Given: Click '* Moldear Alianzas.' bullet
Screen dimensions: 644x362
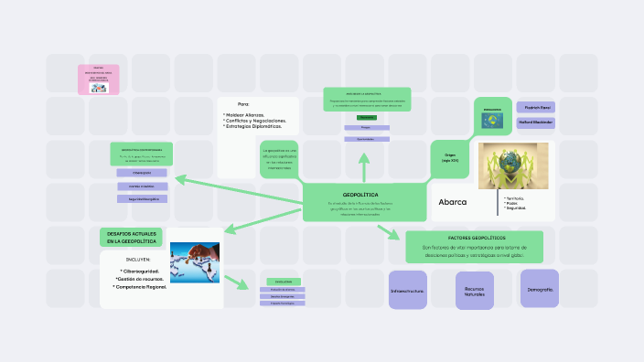Looking at the screenshot, I should pyautogui.click(x=244, y=115).
